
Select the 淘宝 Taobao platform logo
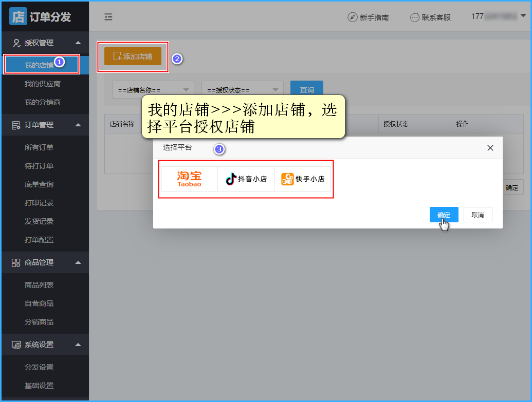pos(189,179)
